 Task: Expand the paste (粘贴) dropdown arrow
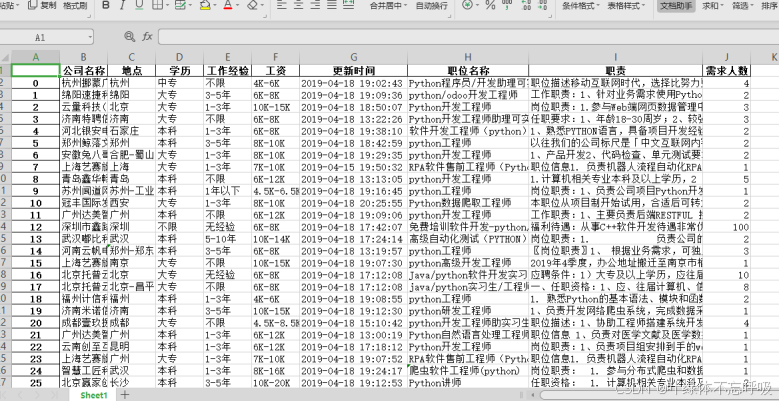pos(19,5)
